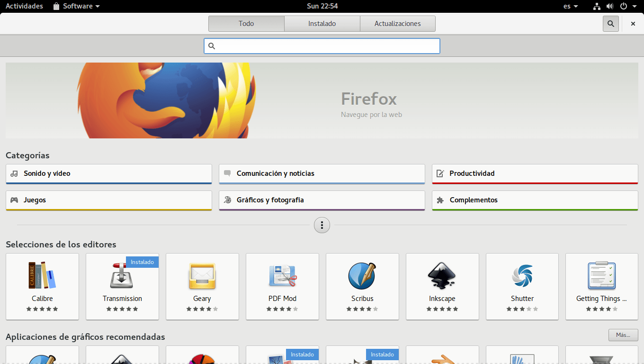Image resolution: width=644 pixels, height=364 pixels.
Task: Click the volume speaker icon in top bar
Action: pyautogui.click(x=610, y=6)
